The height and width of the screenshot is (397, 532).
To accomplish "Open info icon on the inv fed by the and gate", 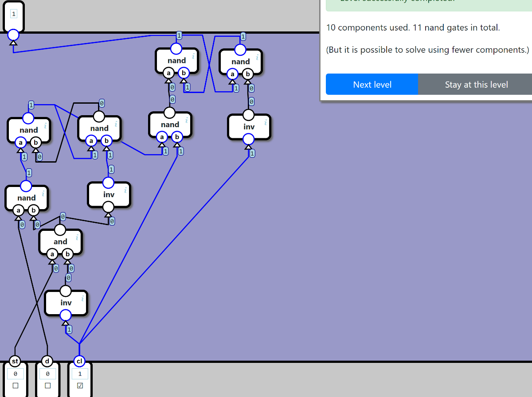I will point(125,190).
